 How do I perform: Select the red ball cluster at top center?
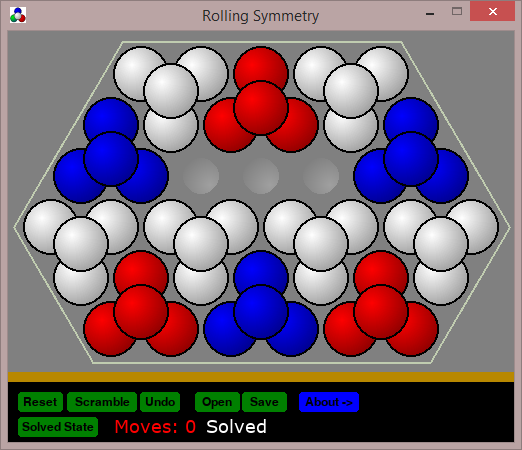261,108
